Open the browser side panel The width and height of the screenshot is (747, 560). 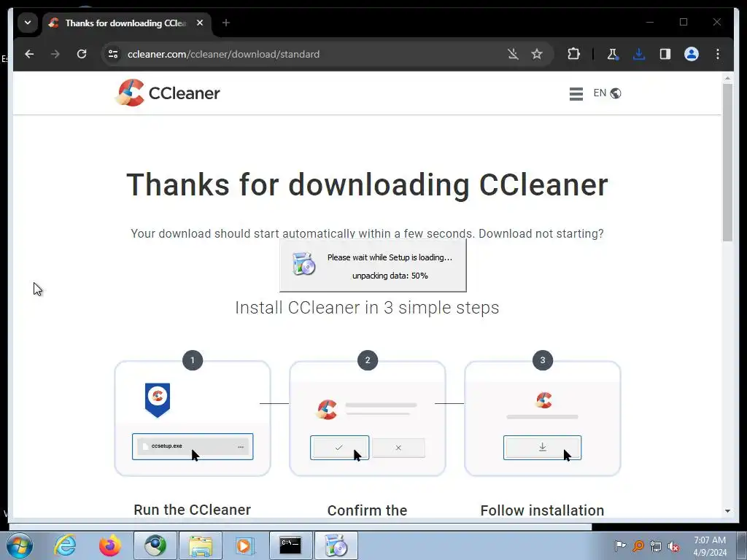click(x=665, y=54)
